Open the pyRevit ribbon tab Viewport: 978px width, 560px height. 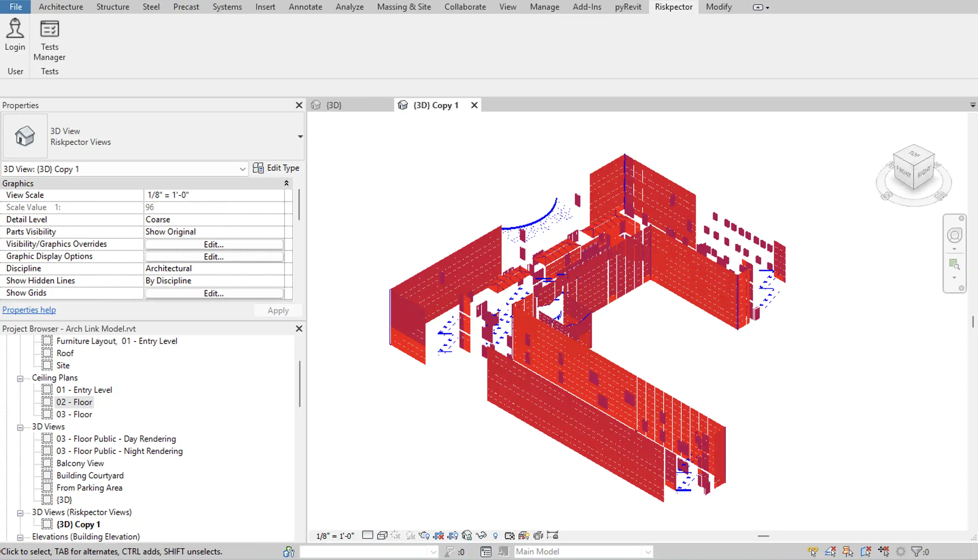[x=628, y=7]
